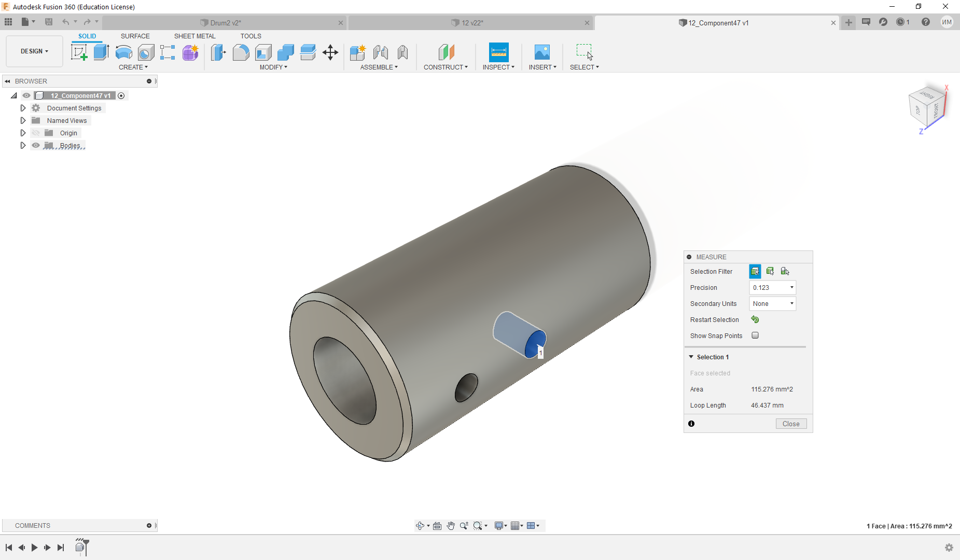Viewport: 960px width, 560px height.
Task: Click the Measure ruler icon under Inspect
Action: [498, 52]
